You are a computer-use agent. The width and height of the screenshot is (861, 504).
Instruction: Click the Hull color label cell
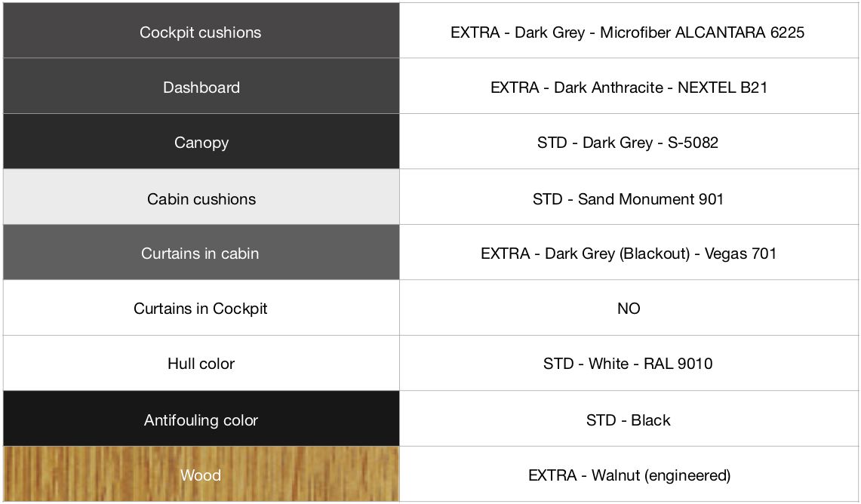tap(201, 364)
